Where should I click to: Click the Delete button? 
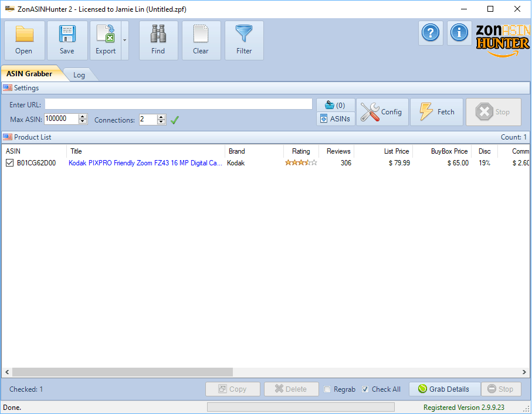coord(292,389)
